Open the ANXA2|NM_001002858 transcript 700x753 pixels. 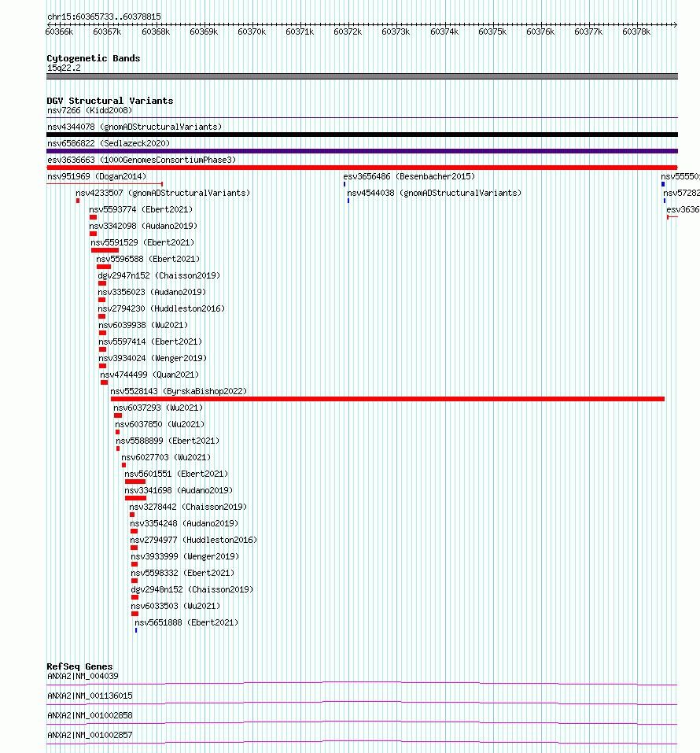click(x=90, y=715)
